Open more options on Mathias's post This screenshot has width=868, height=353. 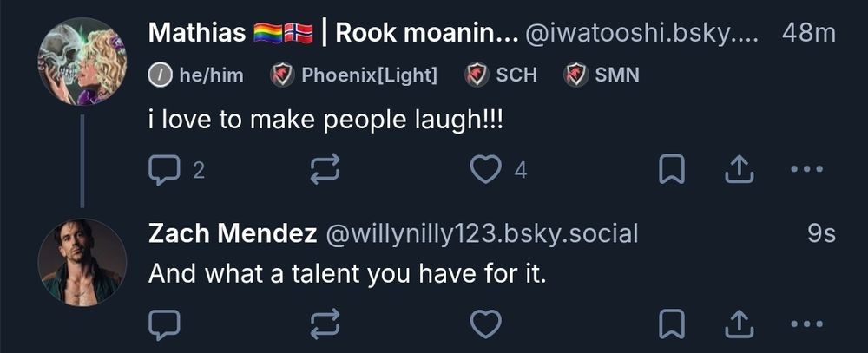(806, 169)
